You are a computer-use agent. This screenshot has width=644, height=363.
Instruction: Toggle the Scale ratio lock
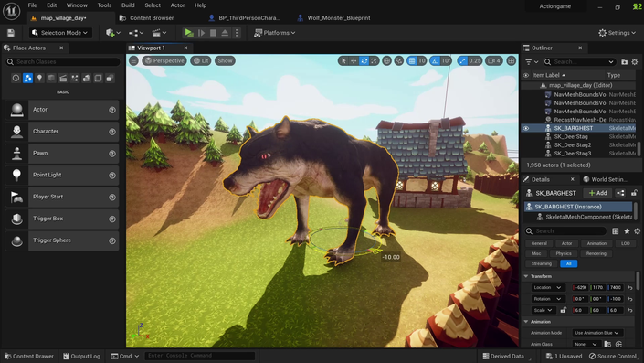pyautogui.click(x=563, y=310)
